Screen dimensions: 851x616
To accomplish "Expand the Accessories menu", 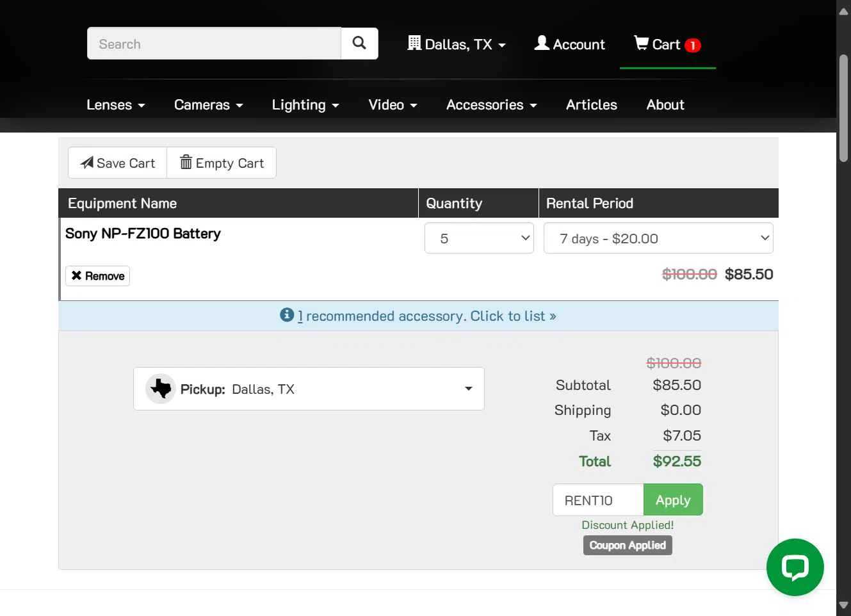I will tap(491, 105).
